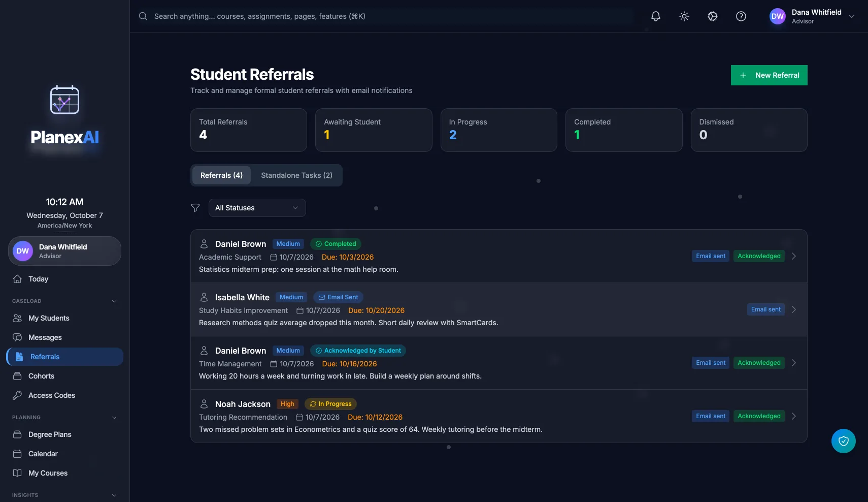The width and height of the screenshot is (868, 502).
Task: Open the Dana Whitfield account menu chevron
Action: click(852, 16)
